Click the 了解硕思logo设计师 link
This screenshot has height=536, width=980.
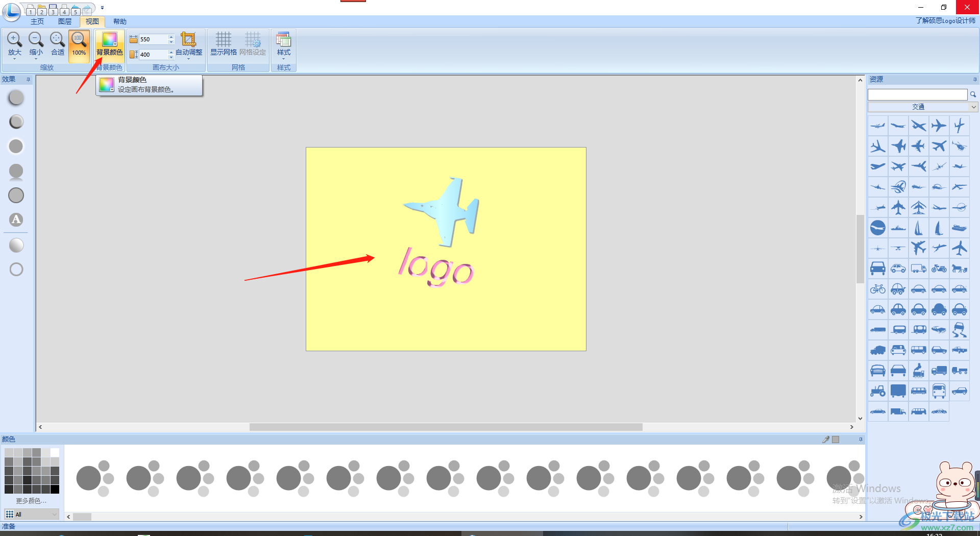pyautogui.click(x=945, y=20)
